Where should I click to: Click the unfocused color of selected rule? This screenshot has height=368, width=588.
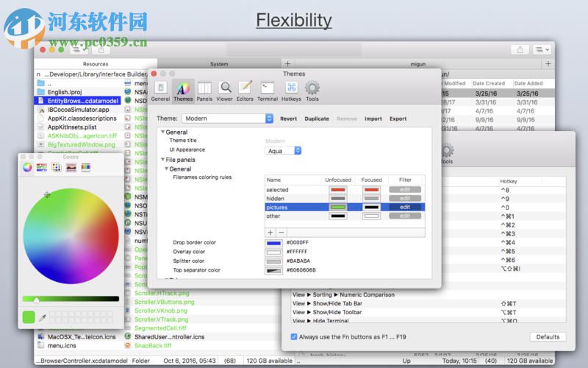coord(338,190)
